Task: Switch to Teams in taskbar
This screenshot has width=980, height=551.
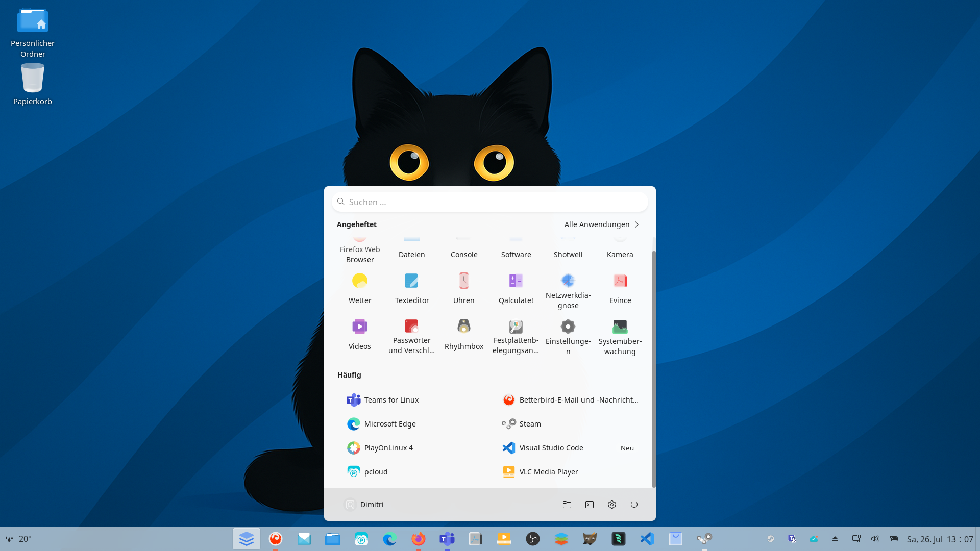Action: point(447,539)
